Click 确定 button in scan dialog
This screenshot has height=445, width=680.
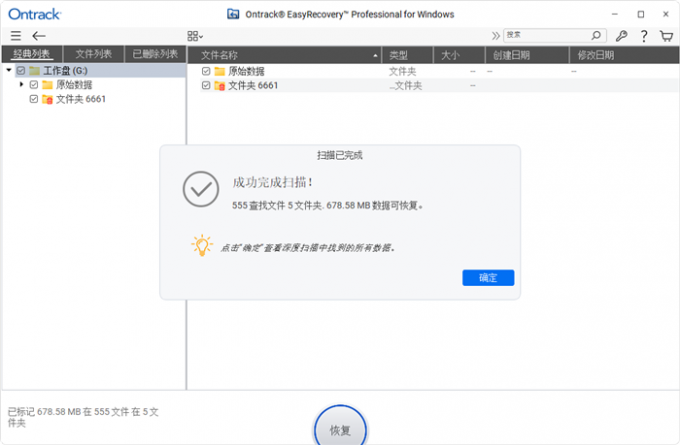tap(488, 278)
